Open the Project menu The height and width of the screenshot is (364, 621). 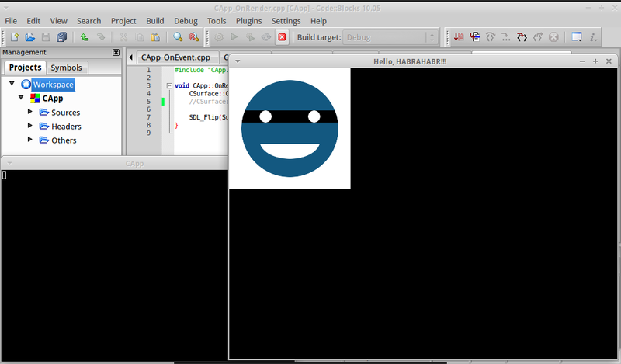coord(123,21)
